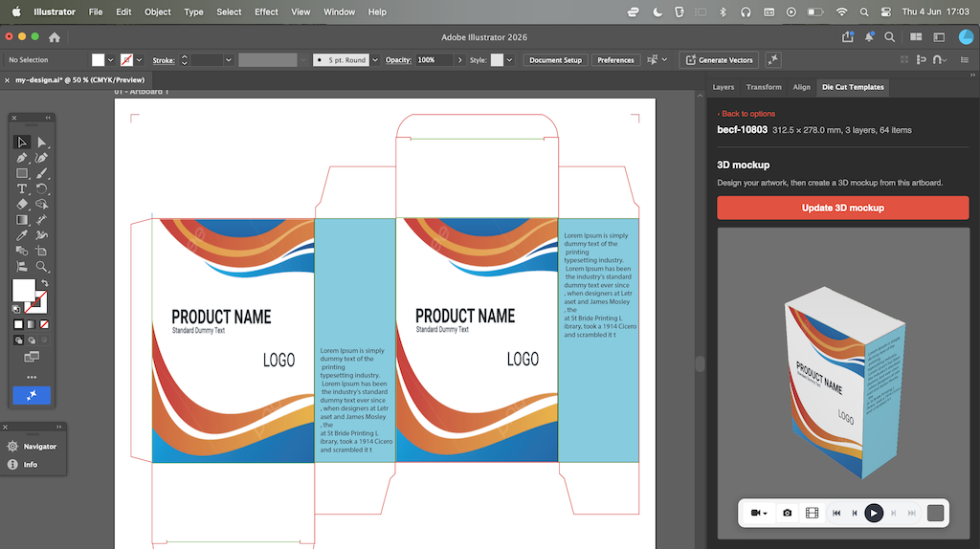Pick the Shape Builder tool
Image resolution: width=980 pixels, height=549 pixels.
[42, 205]
